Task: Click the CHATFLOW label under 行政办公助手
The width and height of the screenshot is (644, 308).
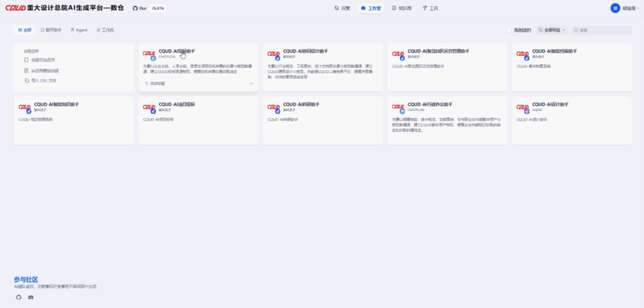Action: (416, 110)
